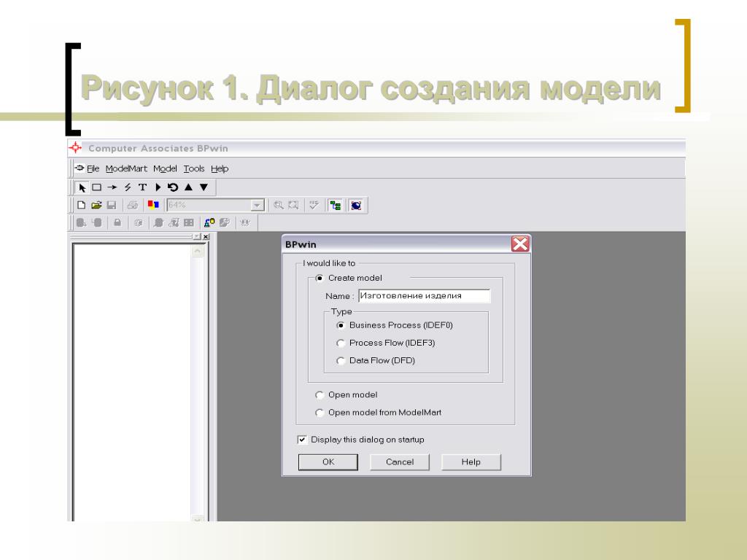This screenshot has height=560, width=747.
Task: Click the spell check icon
Action: [314, 205]
